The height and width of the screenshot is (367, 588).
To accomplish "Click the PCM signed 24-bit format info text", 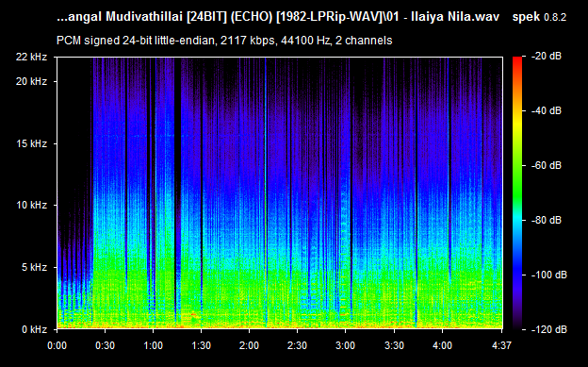I will point(224,41).
